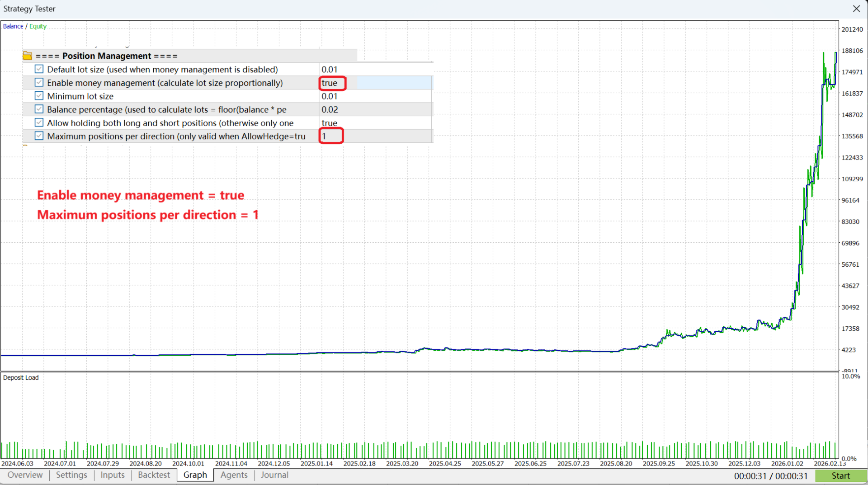
Task: Click the 201240 price axis value
Action: click(852, 29)
